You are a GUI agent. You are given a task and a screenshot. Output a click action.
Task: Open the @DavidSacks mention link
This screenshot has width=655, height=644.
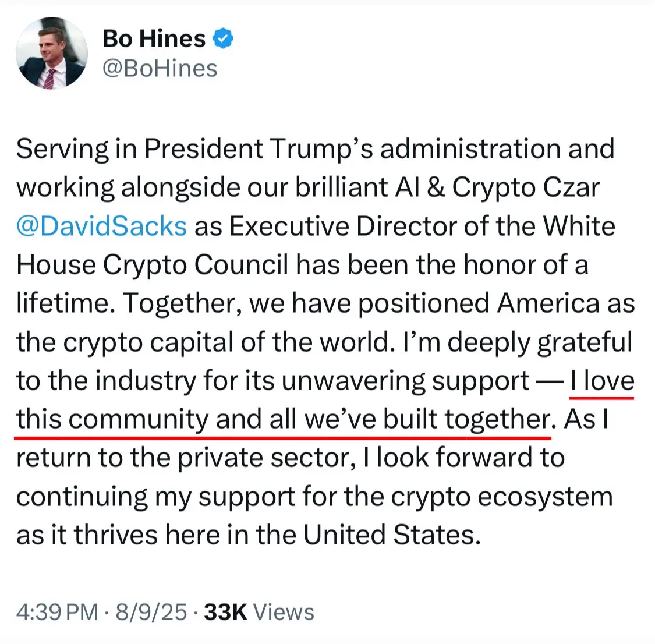click(101, 226)
